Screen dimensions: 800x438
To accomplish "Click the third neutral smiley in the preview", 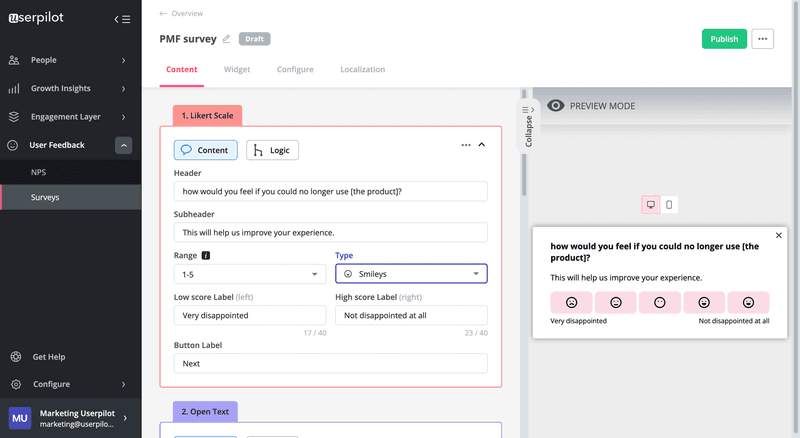I will pyautogui.click(x=660, y=303).
